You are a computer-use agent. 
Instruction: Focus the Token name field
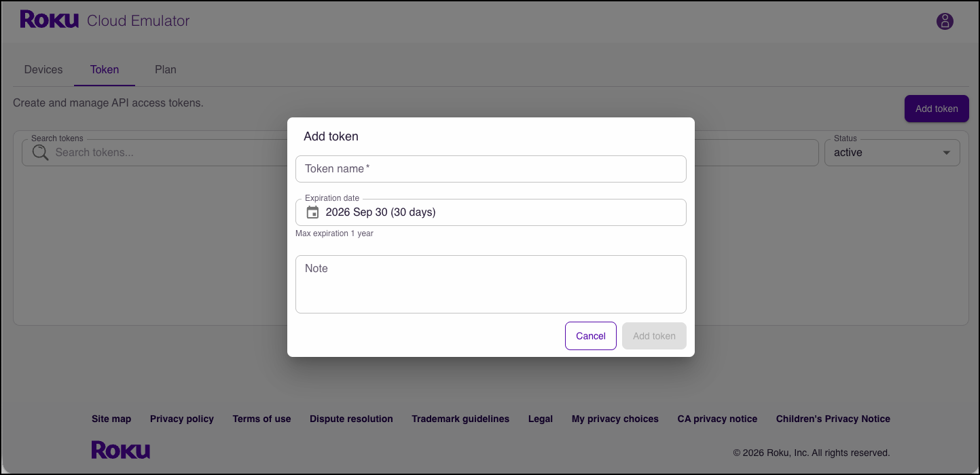pyautogui.click(x=491, y=169)
